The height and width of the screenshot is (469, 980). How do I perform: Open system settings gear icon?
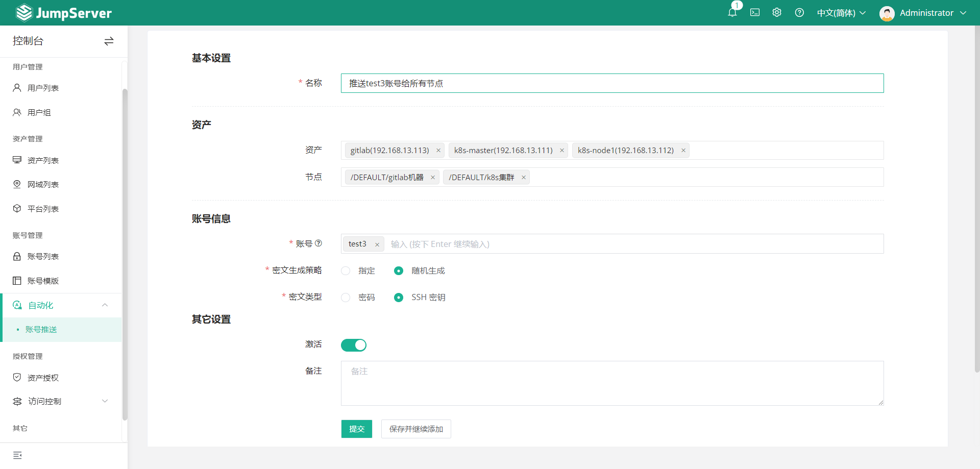pos(777,13)
